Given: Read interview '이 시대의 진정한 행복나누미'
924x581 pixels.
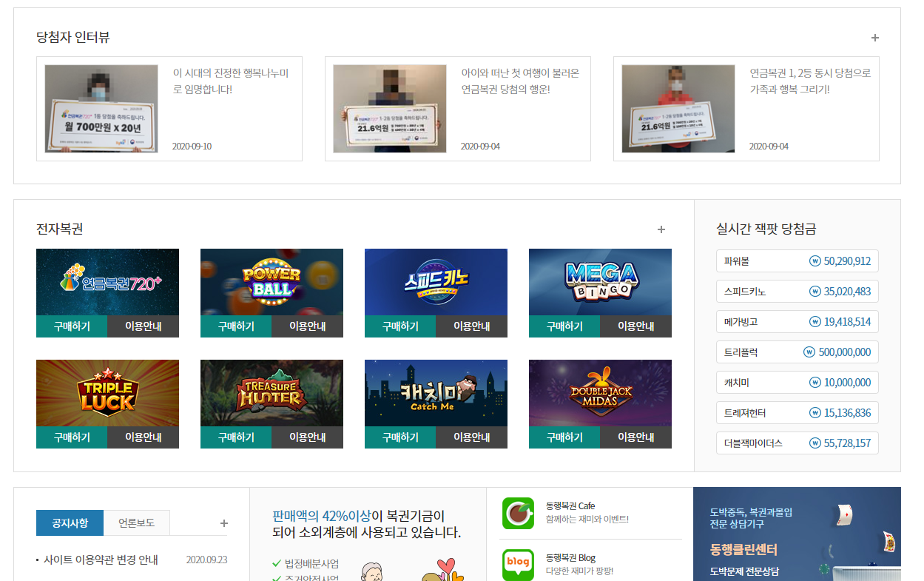Looking at the screenshot, I should point(231,81).
